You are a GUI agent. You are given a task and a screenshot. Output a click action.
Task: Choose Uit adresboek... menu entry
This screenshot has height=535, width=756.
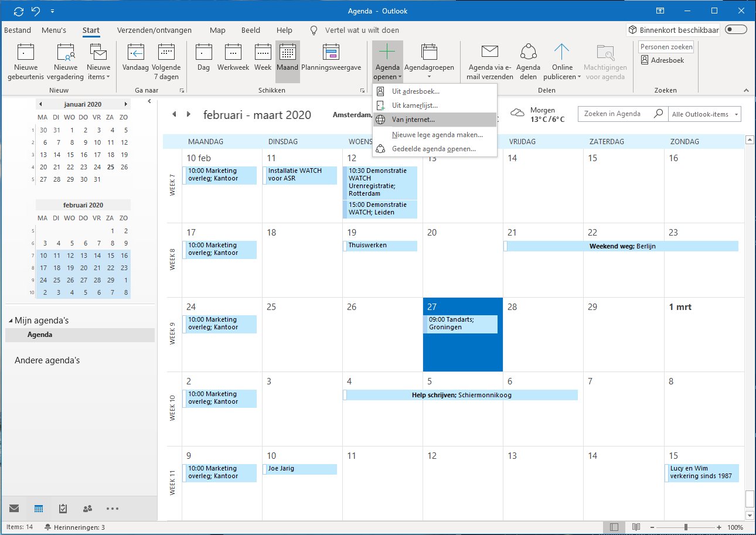(x=435, y=91)
